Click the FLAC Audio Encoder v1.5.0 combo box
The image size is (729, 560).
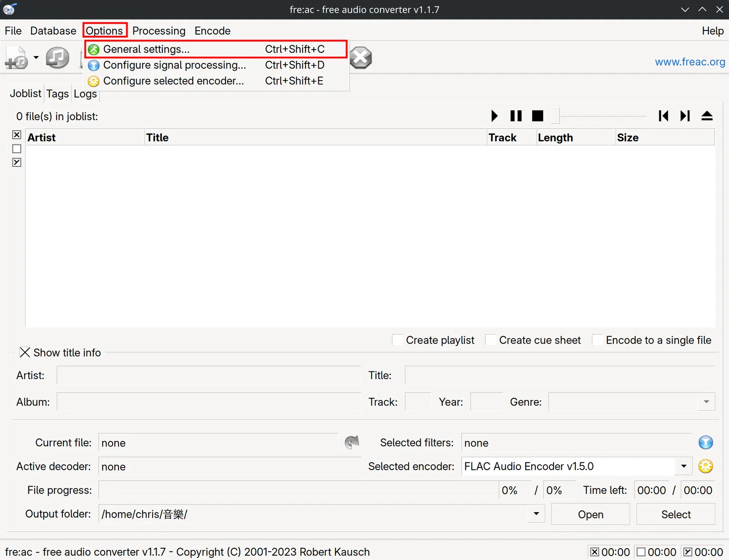coord(576,466)
